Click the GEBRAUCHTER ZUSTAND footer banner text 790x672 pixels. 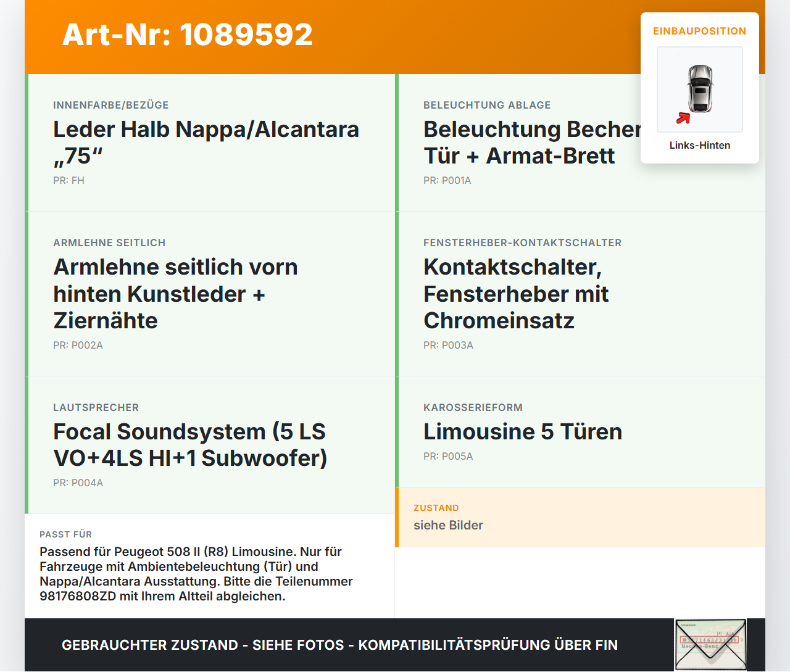pos(339,645)
